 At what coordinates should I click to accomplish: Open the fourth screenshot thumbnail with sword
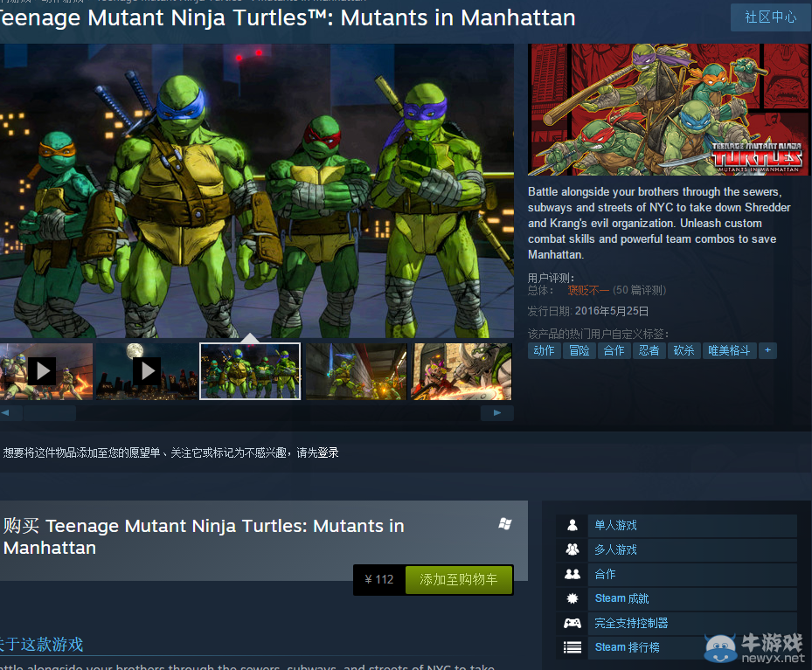coord(357,371)
